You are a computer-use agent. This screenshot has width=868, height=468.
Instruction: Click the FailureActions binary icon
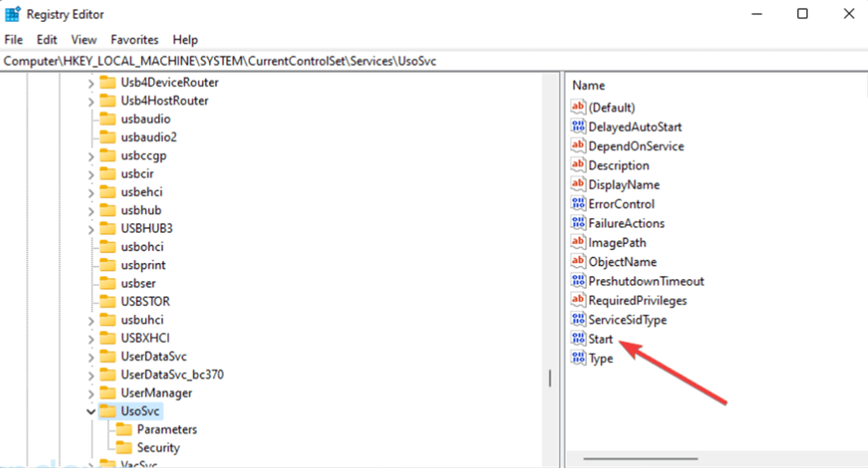578,223
